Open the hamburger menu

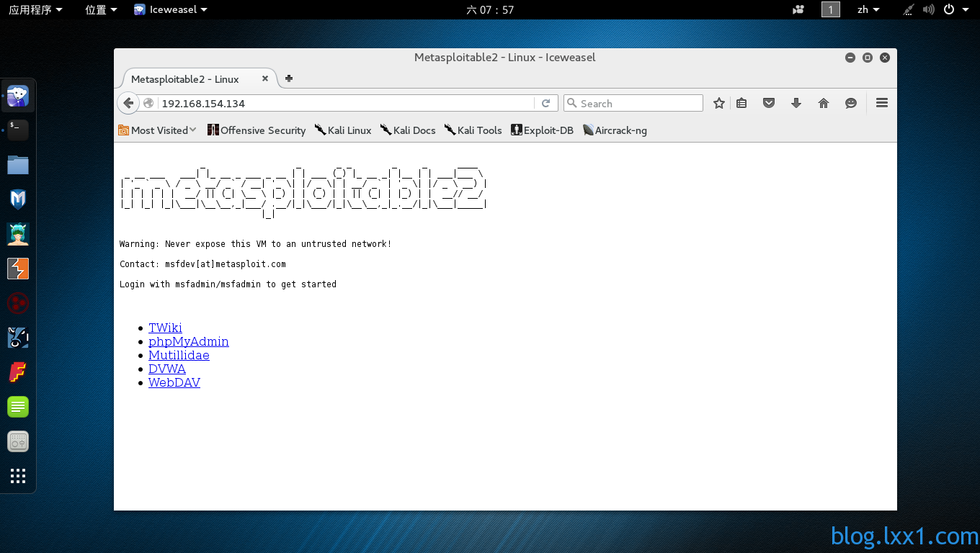click(x=882, y=103)
